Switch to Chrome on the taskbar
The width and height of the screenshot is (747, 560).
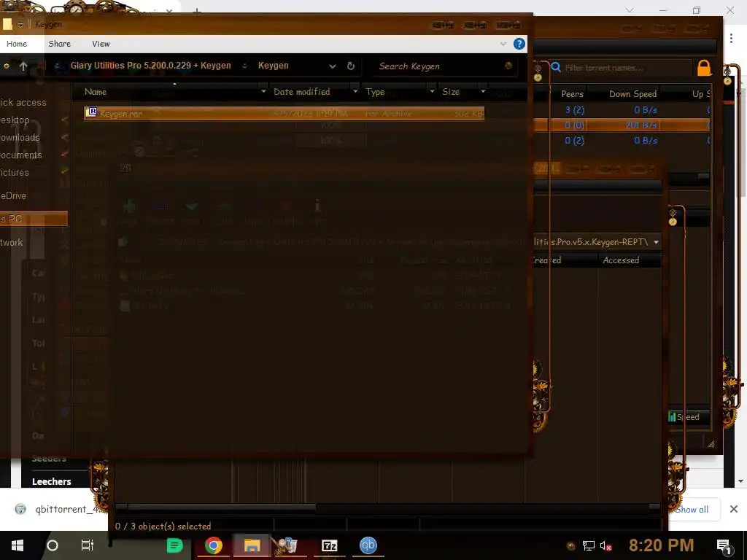[x=214, y=545]
